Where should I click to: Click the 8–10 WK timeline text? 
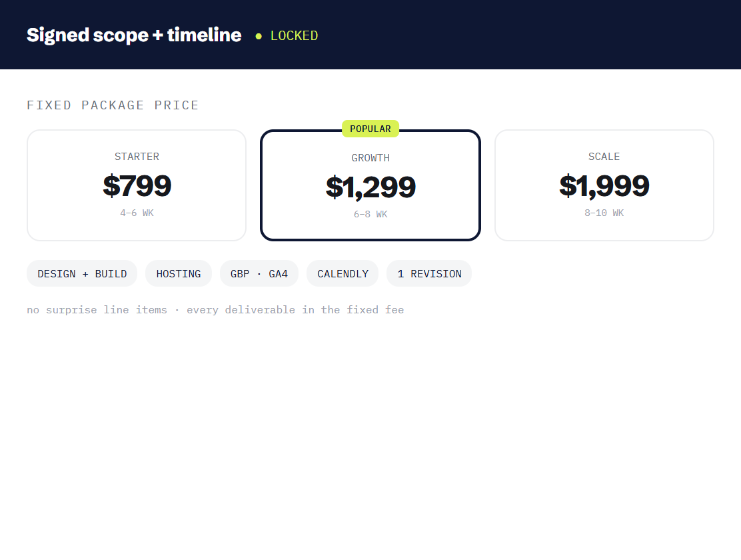604,213
